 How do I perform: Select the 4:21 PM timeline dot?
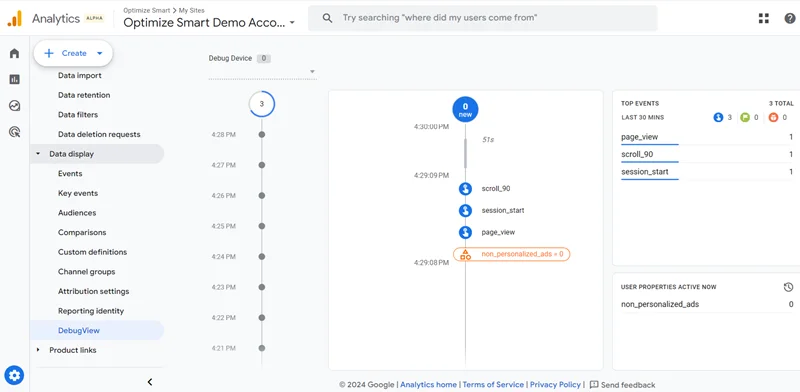pos(262,348)
